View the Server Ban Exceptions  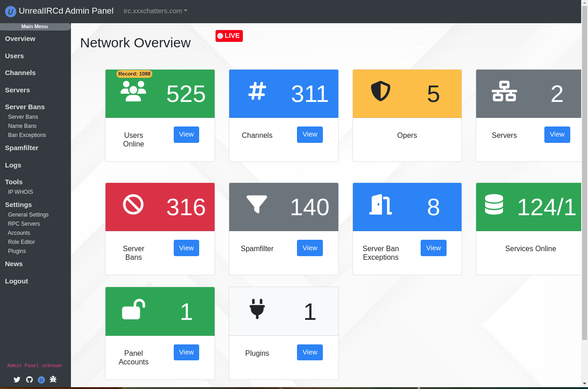433,248
